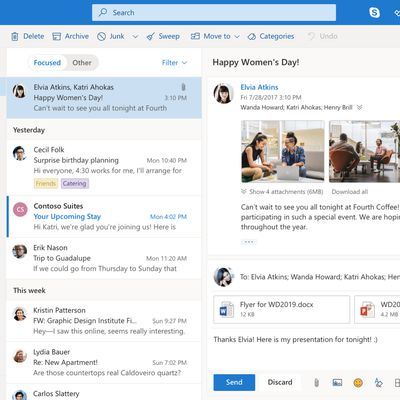Open the Flyer for WD2019.docx attachment
This screenshot has width=400, height=400.
[282, 309]
